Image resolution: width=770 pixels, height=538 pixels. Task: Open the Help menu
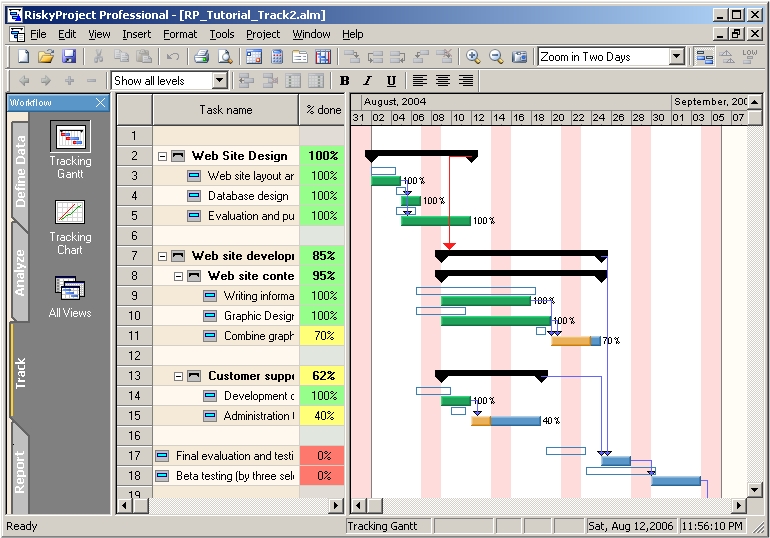click(x=353, y=34)
